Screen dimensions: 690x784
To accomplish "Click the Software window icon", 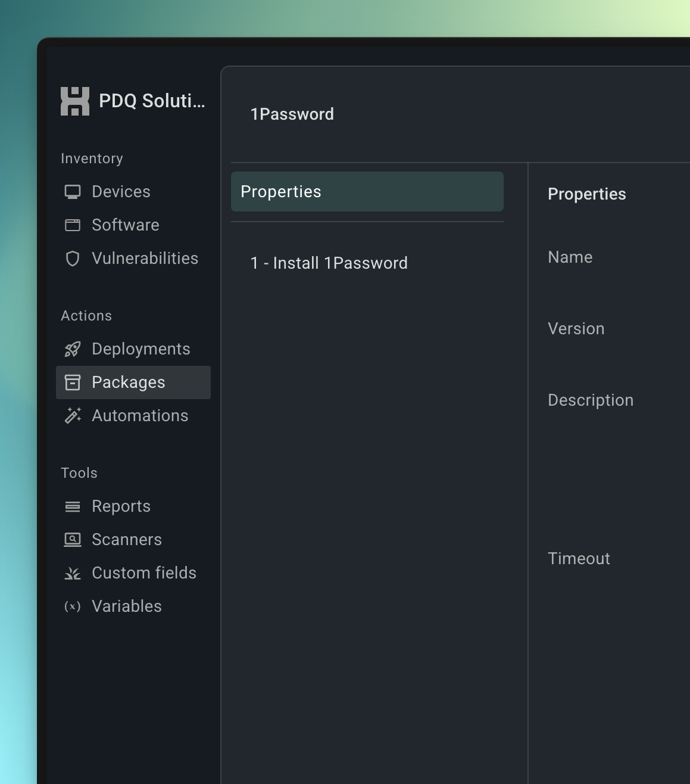I will click(73, 225).
